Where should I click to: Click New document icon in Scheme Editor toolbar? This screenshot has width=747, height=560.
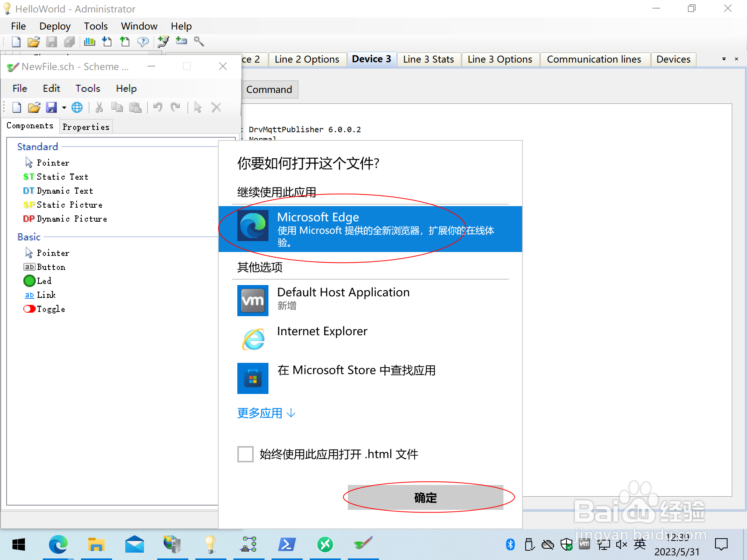point(17,107)
